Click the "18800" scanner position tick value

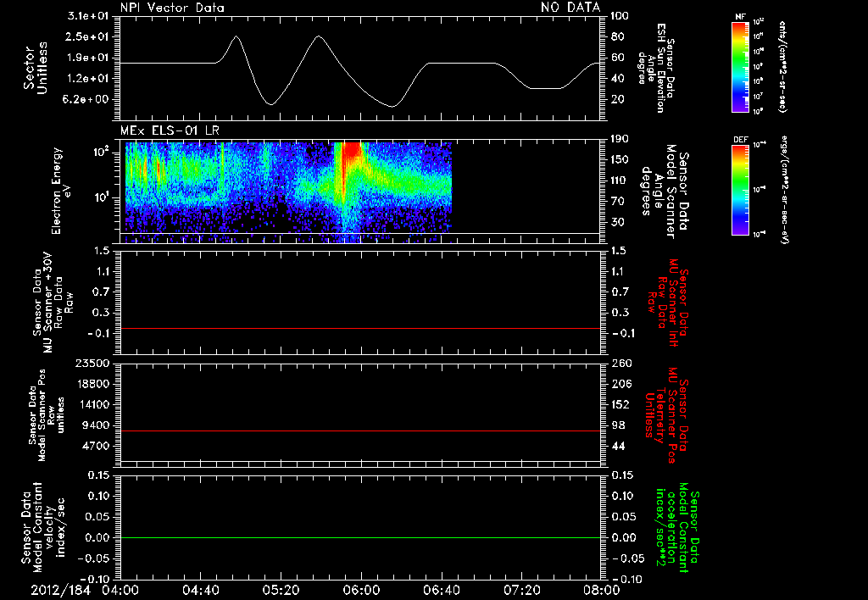click(x=92, y=384)
